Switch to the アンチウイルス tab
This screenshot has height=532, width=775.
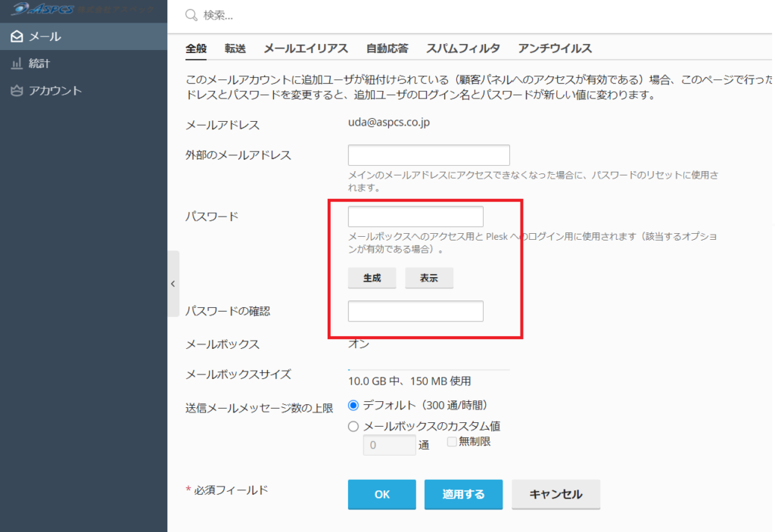click(x=554, y=48)
